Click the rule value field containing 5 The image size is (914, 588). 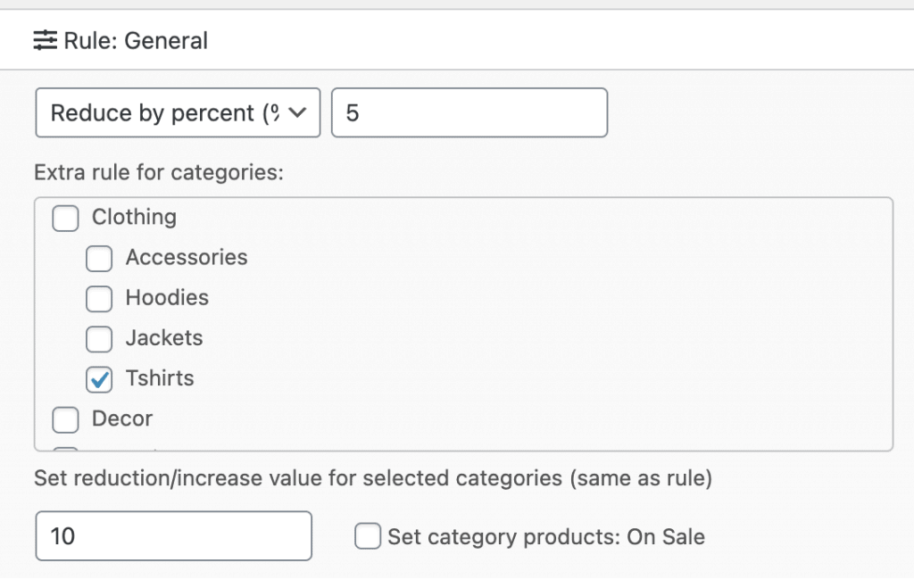(469, 112)
